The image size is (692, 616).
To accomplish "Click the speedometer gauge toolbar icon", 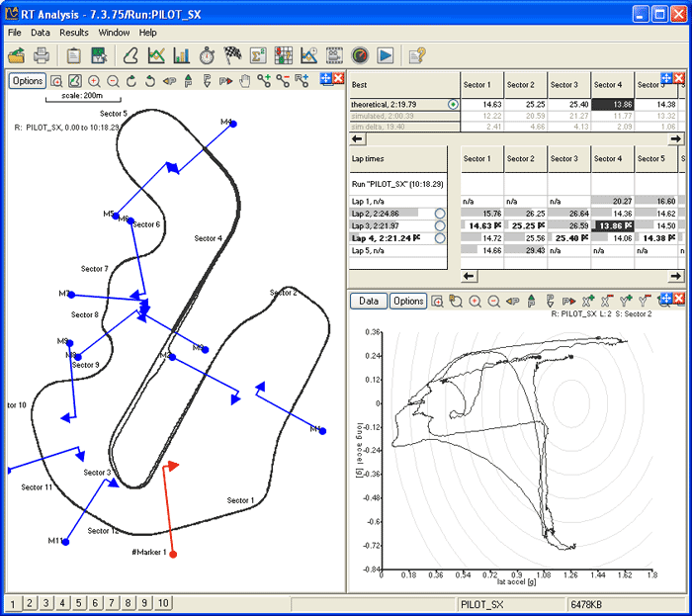I will pyautogui.click(x=359, y=55).
